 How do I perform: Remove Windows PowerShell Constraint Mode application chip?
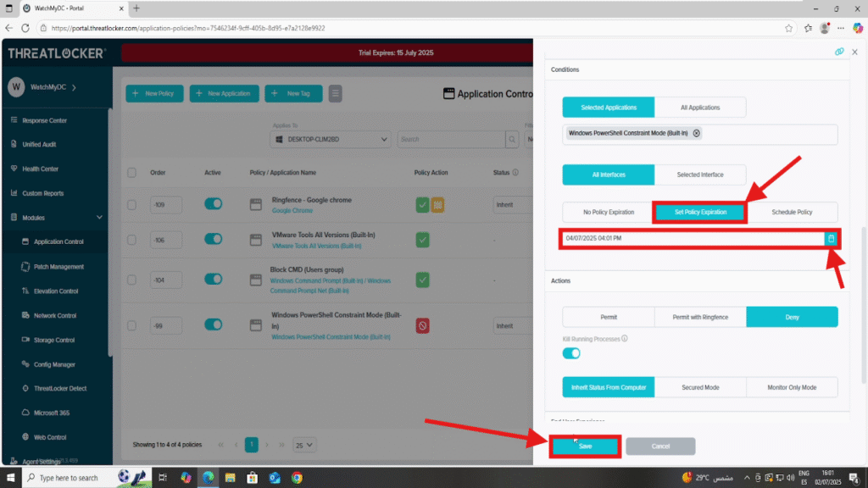(x=697, y=133)
